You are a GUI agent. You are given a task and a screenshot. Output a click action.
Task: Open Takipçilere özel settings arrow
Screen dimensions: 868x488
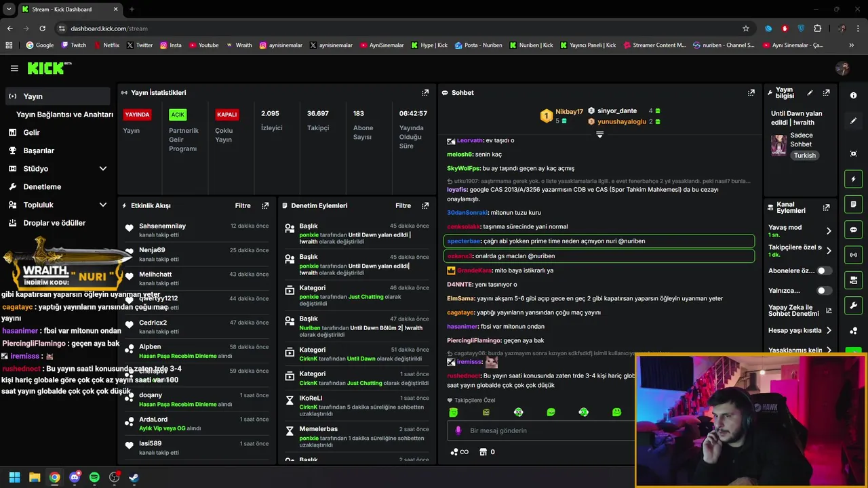point(828,251)
